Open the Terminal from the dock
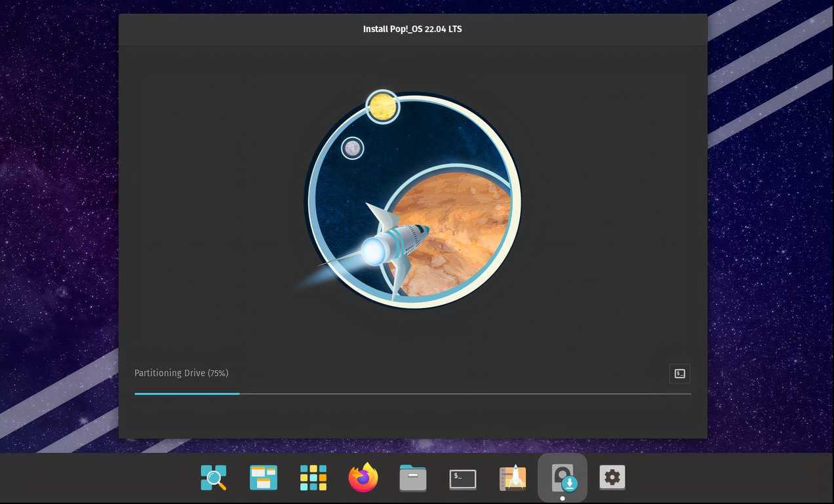Viewport: 834px width, 504px height. 462,478
